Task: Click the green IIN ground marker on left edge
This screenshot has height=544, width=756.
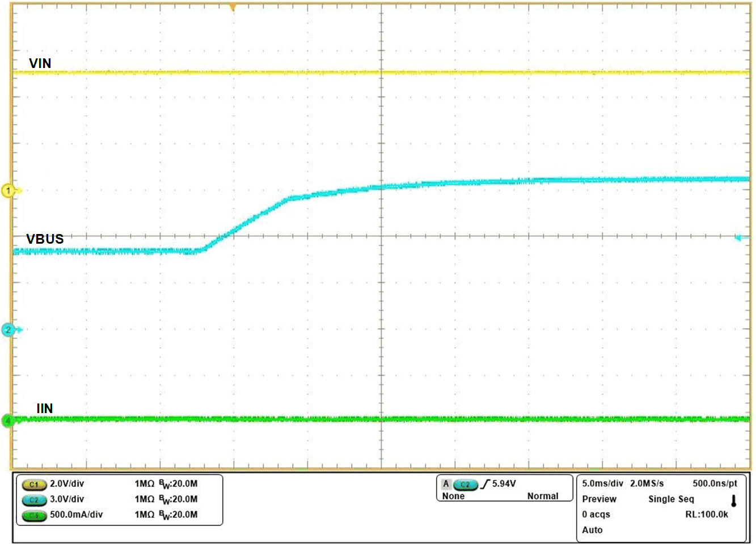Action: (x=8, y=420)
